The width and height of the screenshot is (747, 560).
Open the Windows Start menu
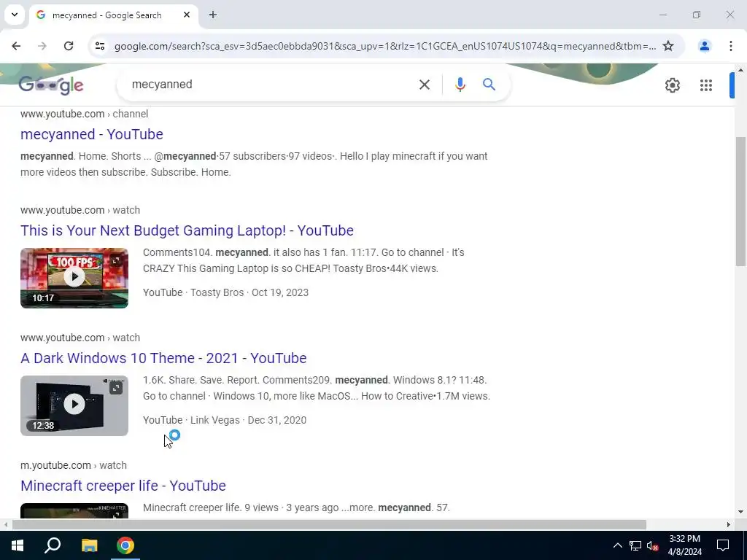pyautogui.click(x=18, y=545)
